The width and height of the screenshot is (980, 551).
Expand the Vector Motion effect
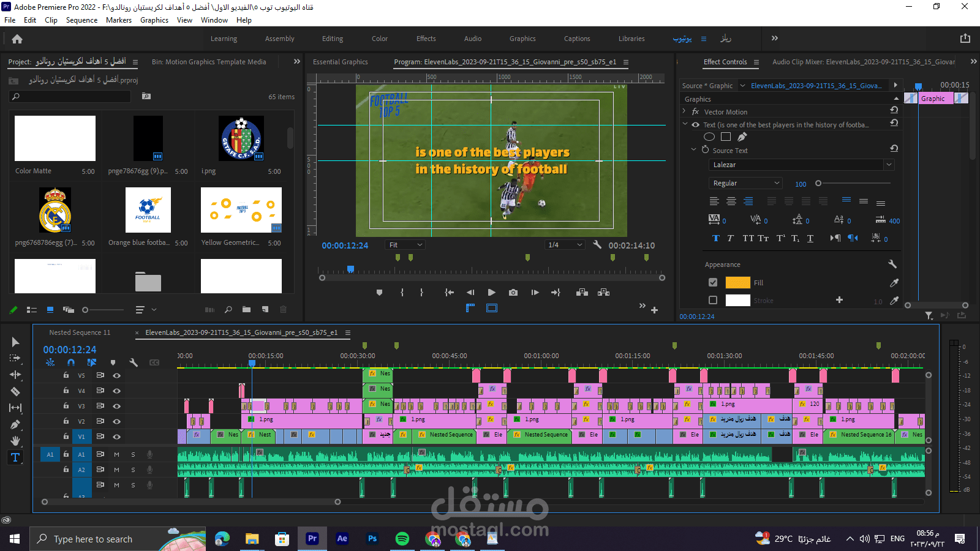coord(684,111)
